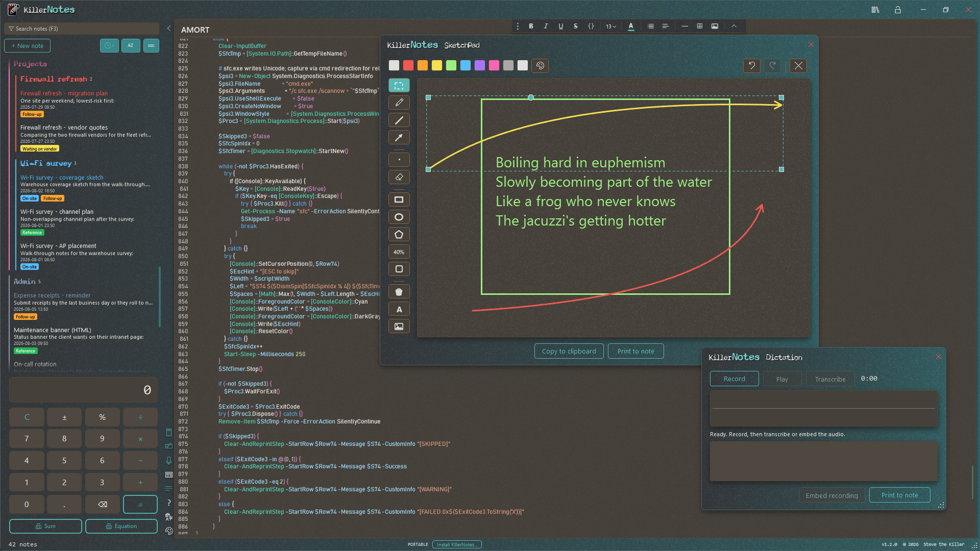The height and width of the screenshot is (551, 980).
Task: Pick the red color swatch
Action: click(x=408, y=65)
